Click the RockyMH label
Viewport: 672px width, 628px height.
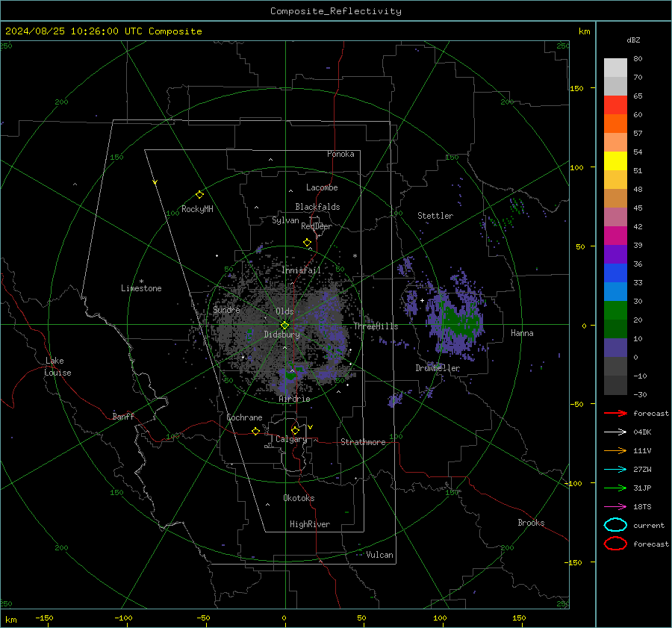(x=197, y=209)
